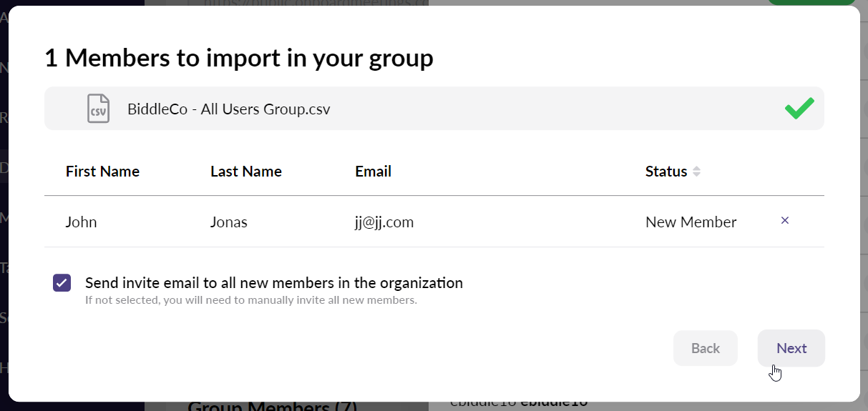Click the first name John in the table
Viewport: 868px width, 411px height.
81,222
